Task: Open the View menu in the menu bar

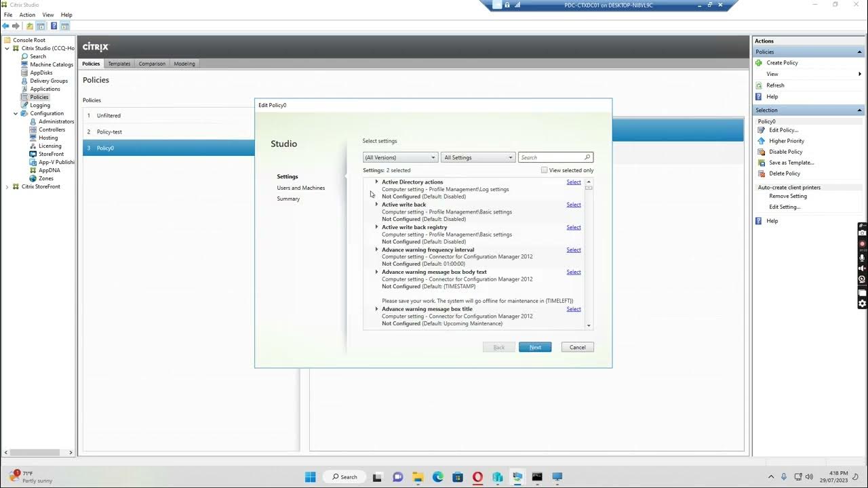Action: [x=48, y=14]
